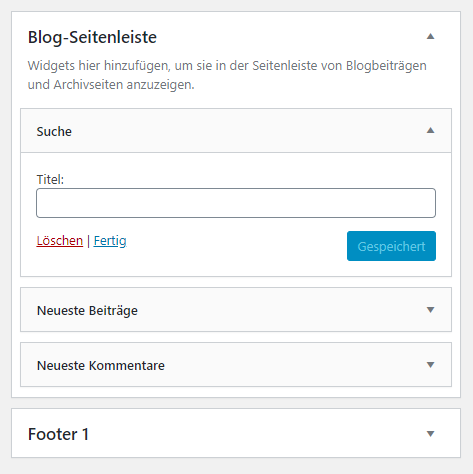
Task: Click the blue Gespeichert button
Action: click(x=391, y=246)
